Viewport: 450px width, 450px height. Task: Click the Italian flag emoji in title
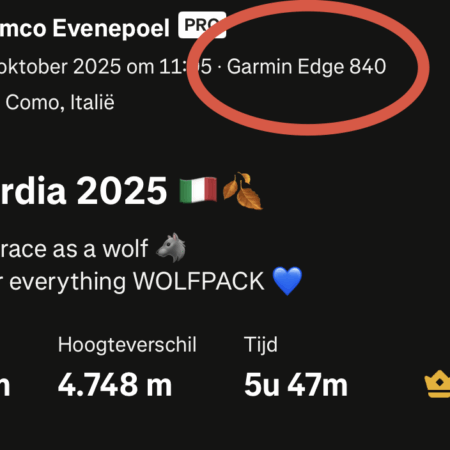coord(198,190)
